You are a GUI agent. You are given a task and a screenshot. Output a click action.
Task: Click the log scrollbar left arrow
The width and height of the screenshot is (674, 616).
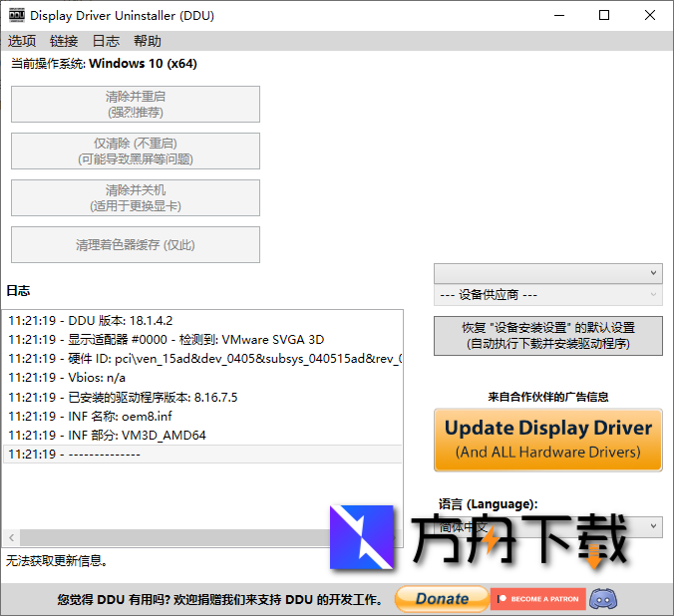11,537
